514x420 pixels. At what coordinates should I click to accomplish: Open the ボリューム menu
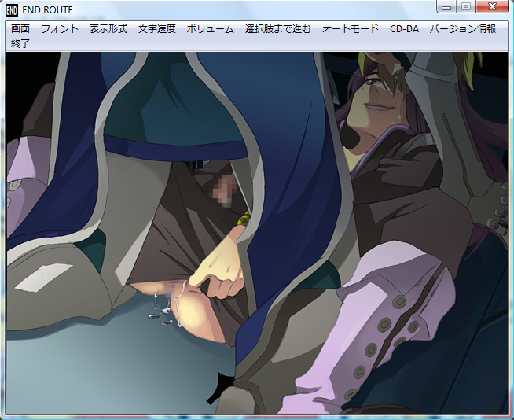tap(210, 29)
